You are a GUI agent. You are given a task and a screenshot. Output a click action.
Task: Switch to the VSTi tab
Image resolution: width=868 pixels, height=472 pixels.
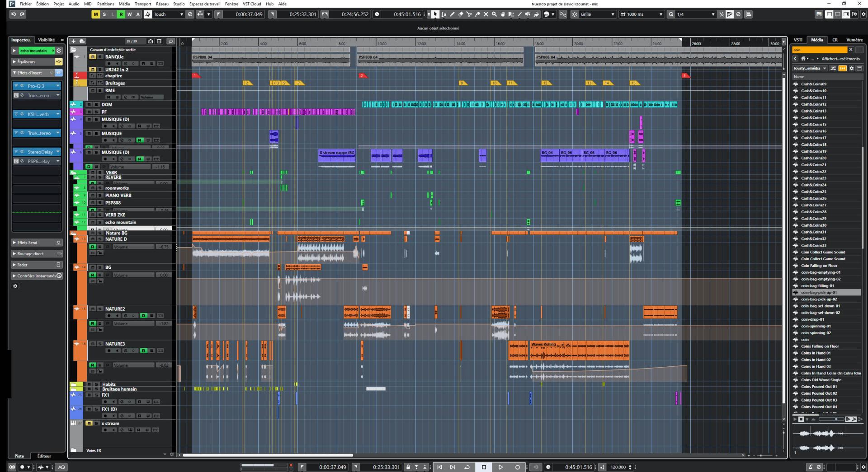(x=798, y=40)
